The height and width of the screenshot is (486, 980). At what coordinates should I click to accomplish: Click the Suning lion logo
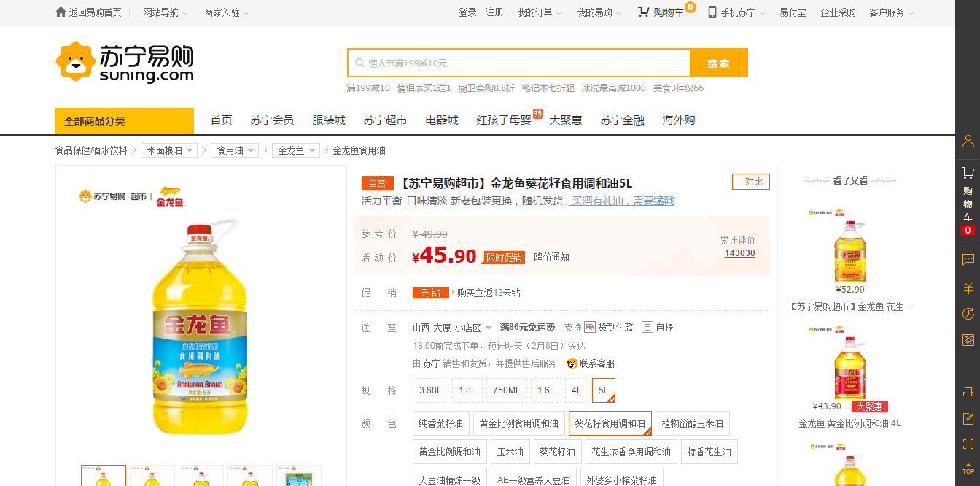76,61
